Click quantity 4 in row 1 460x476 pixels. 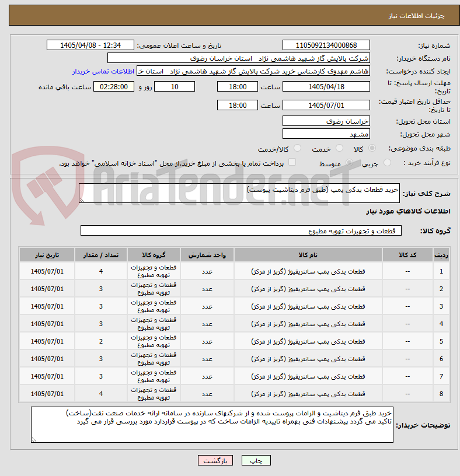tap(101, 271)
